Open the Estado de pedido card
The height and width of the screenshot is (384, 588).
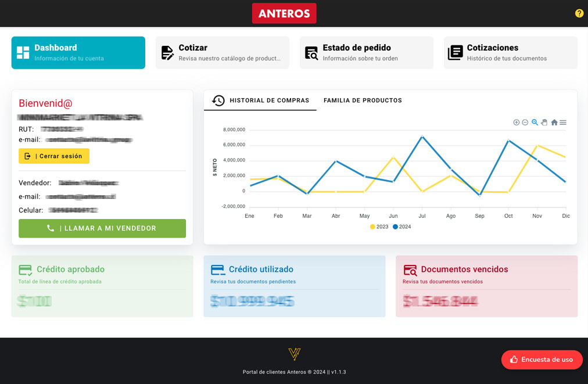point(367,52)
